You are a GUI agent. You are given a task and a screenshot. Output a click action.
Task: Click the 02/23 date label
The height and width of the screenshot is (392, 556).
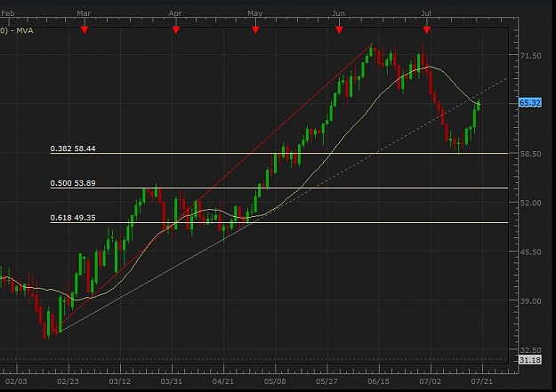68,381
